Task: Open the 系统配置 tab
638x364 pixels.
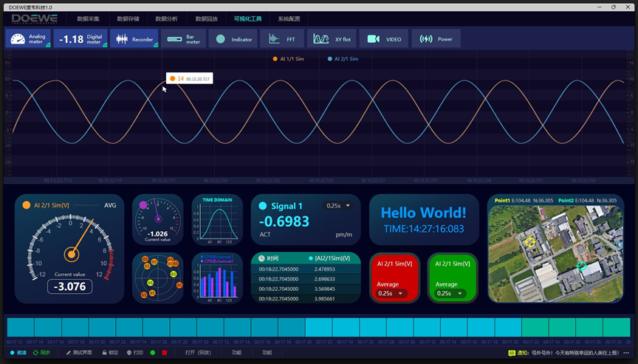Action: (289, 19)
